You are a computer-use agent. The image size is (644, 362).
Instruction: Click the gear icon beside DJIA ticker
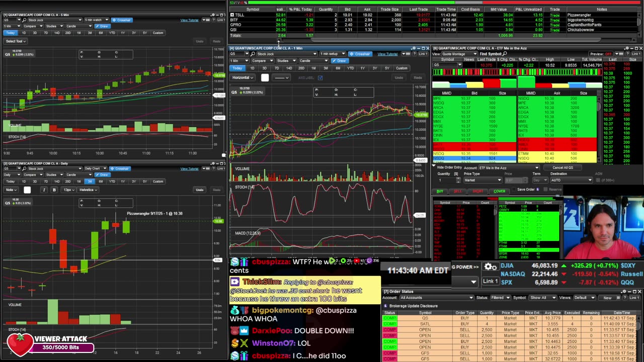[490, 266]
